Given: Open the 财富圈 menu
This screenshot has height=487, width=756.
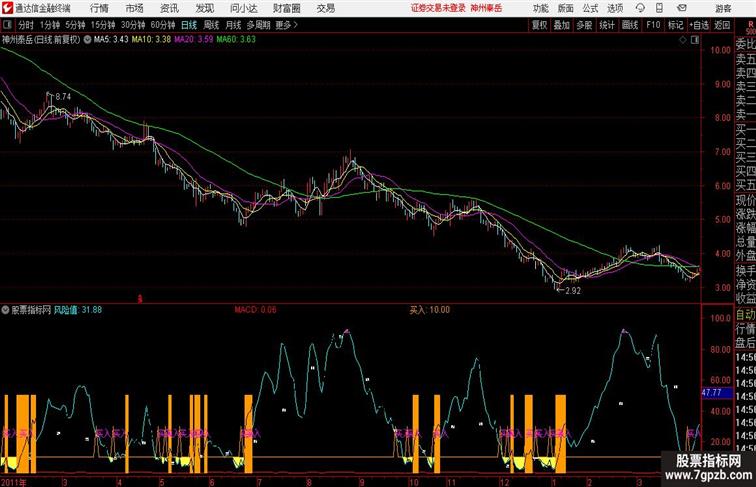Looking at the screenshot, I should pyautogui.click(x=286, y=8).
